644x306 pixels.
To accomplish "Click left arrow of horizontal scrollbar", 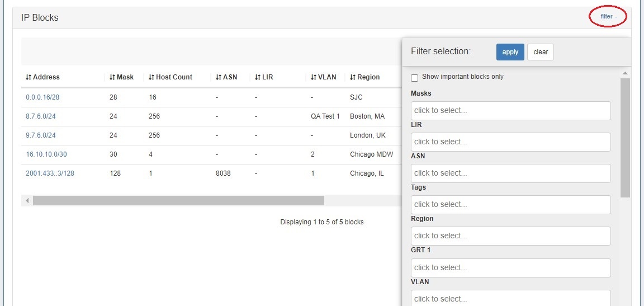I will [x=26, y=200].
